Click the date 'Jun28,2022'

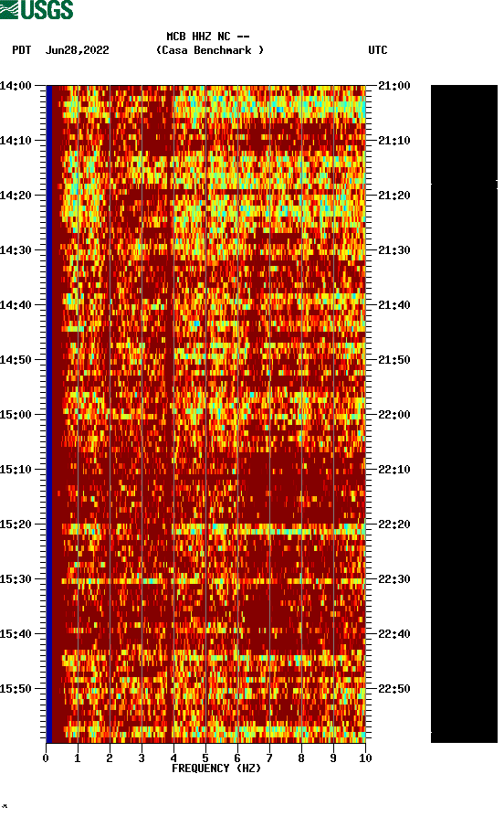[77, 50]
